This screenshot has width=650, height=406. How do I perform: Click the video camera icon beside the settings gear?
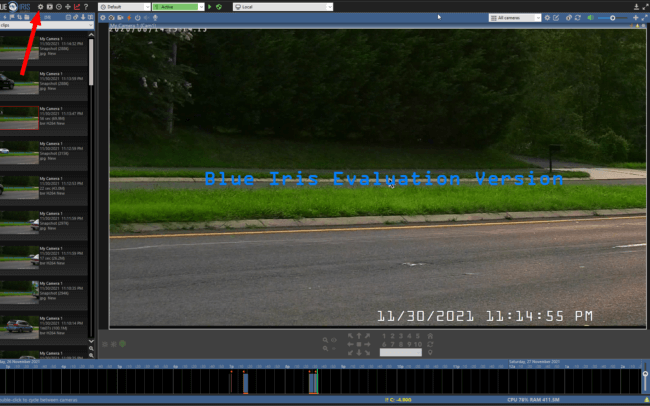point(50,7)
